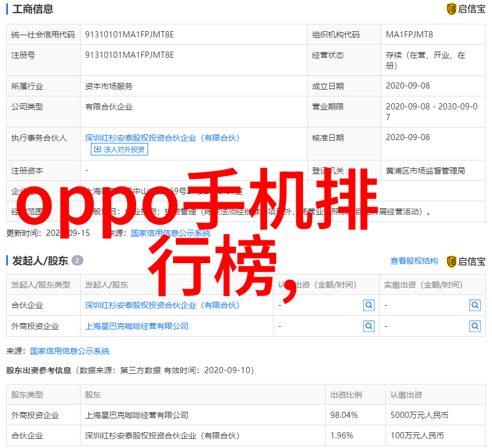Open the 法人对外投资 button
492x448 pixels.
(119, 149)
